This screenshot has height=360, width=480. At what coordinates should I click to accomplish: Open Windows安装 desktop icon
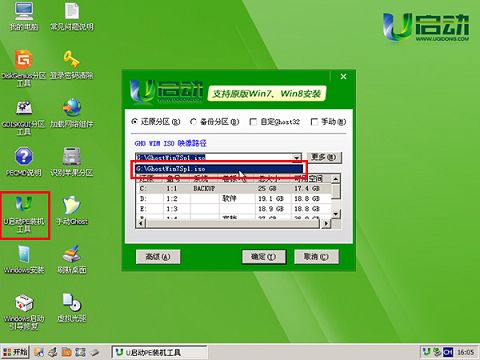[x=24, y=260]
